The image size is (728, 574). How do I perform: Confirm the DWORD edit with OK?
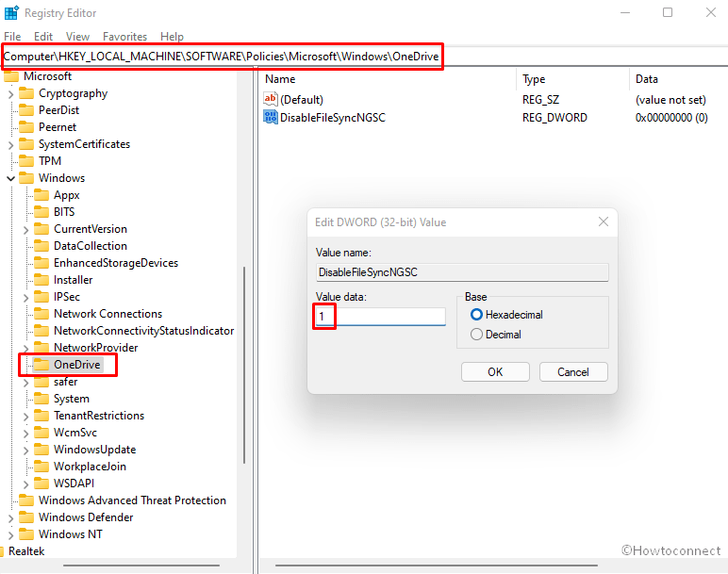click(x=495, y=371)
